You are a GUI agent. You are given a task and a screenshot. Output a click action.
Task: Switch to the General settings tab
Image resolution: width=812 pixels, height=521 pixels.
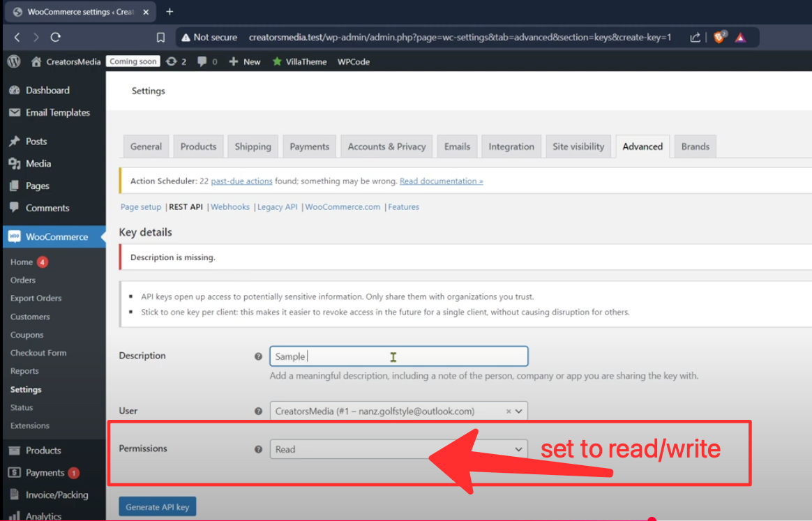[x=146, y=146]
